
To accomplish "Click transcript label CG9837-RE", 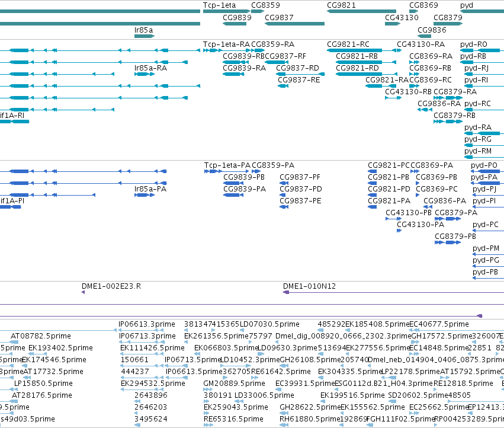I will pos(299,80).
